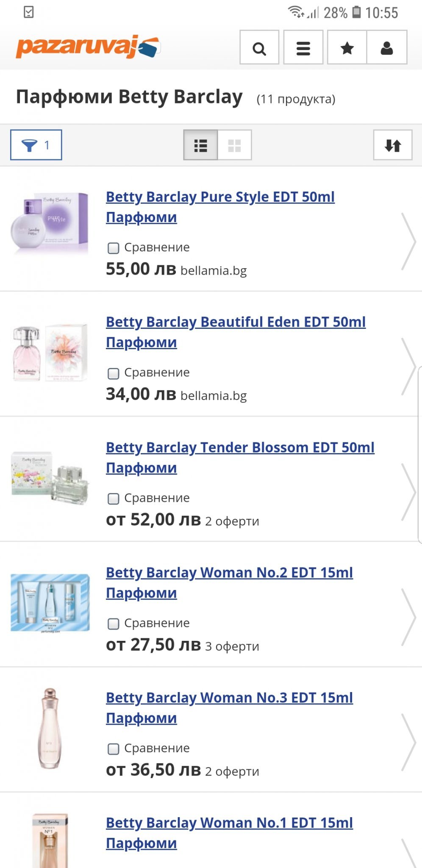Open the search icon in header

coord(259,47)
